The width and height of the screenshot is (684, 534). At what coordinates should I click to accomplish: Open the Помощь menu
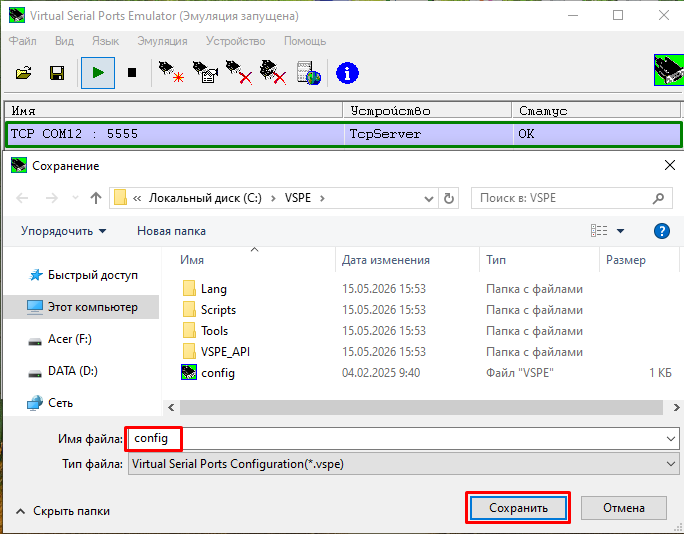(305, 41)
